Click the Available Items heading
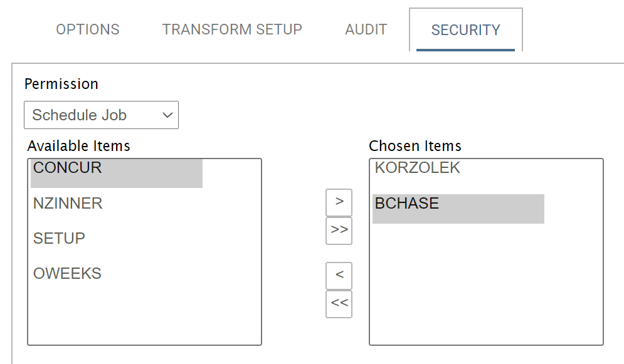Image resolution: width=624 pixels, height=364 pixels. (79, 146)
